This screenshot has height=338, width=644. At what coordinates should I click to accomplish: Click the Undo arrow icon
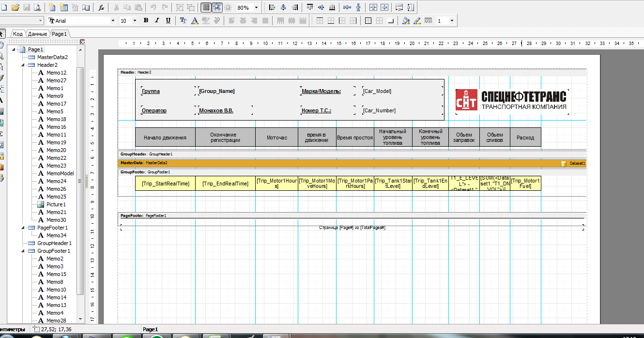pyautogui.click(x=153, y=8)
